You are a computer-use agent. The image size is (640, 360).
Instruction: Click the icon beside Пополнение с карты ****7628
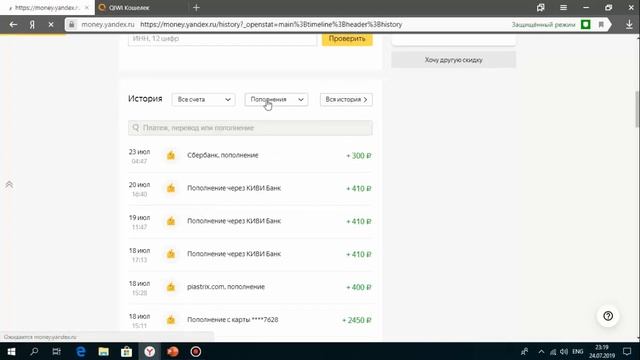point(171,320)
